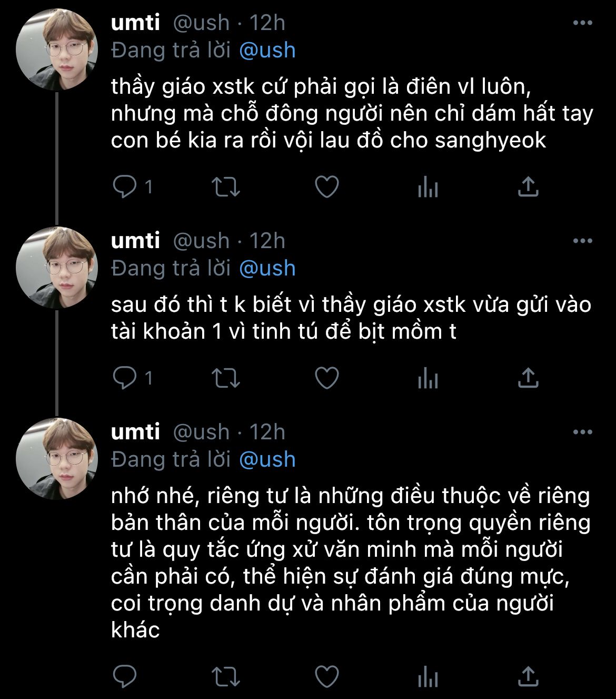616x699 pixels.
Task: Open @ush mention link in first tweet
Action: click(x=267, y=50)
